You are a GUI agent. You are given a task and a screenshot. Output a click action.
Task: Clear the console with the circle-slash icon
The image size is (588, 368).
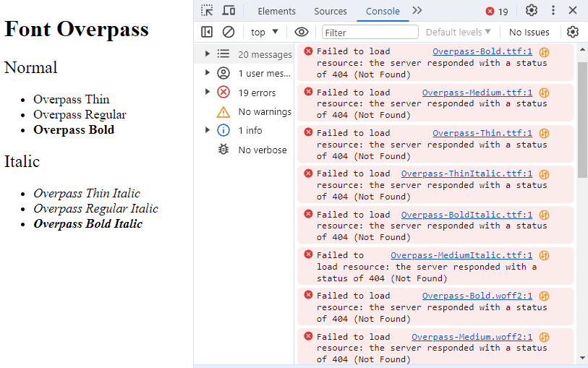pos(229,33)
